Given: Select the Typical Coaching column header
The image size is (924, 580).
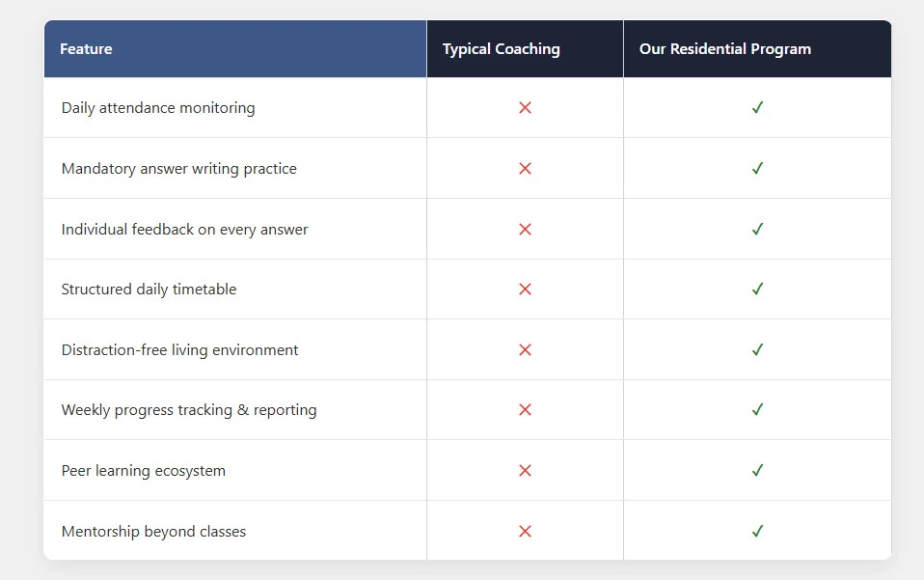Looking at the screenshot, I should click(501, 49).
